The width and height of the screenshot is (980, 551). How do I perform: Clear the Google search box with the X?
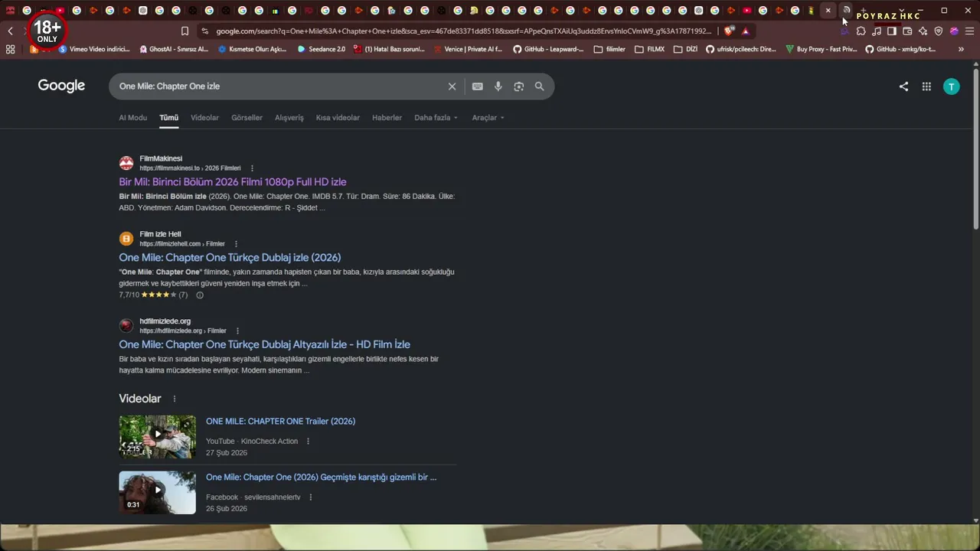coord(452,86)
